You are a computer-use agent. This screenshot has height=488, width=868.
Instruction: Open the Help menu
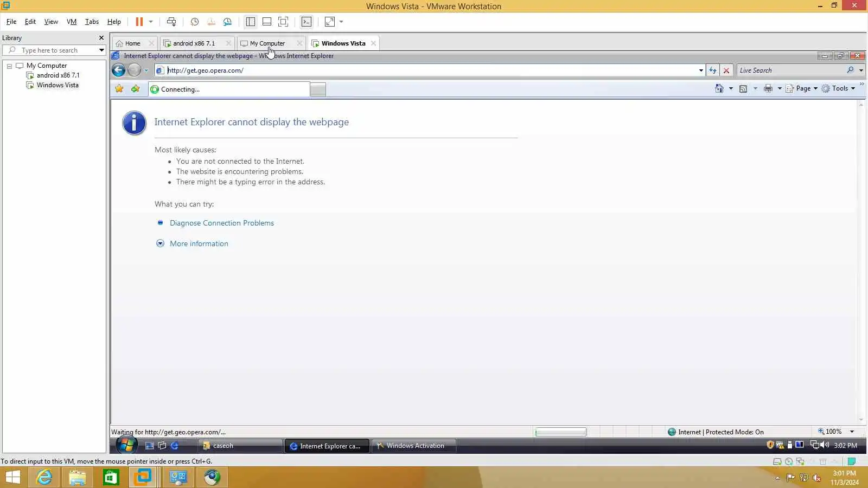pyautogui.click(x=114, y=22)
